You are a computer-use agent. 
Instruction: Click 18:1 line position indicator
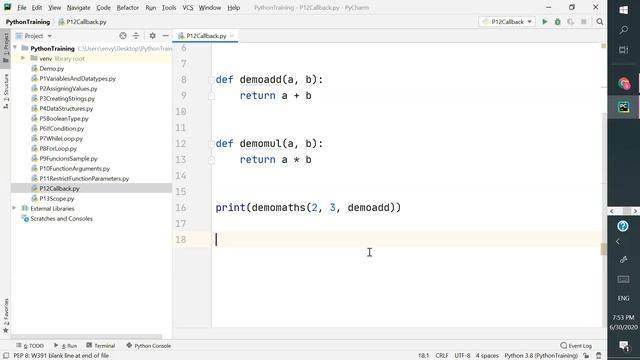click(423, 356)
